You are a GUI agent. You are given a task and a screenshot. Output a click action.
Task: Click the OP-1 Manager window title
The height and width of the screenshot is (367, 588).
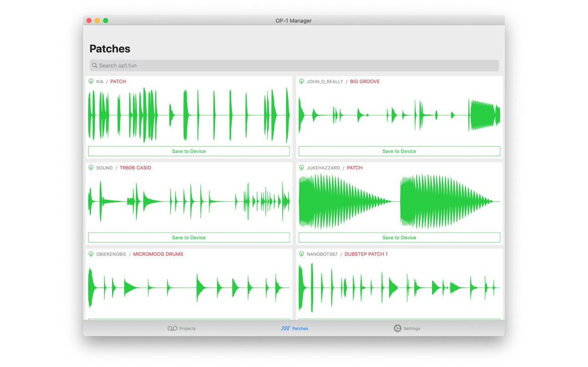pyautogui.click(x=294, y=20)
